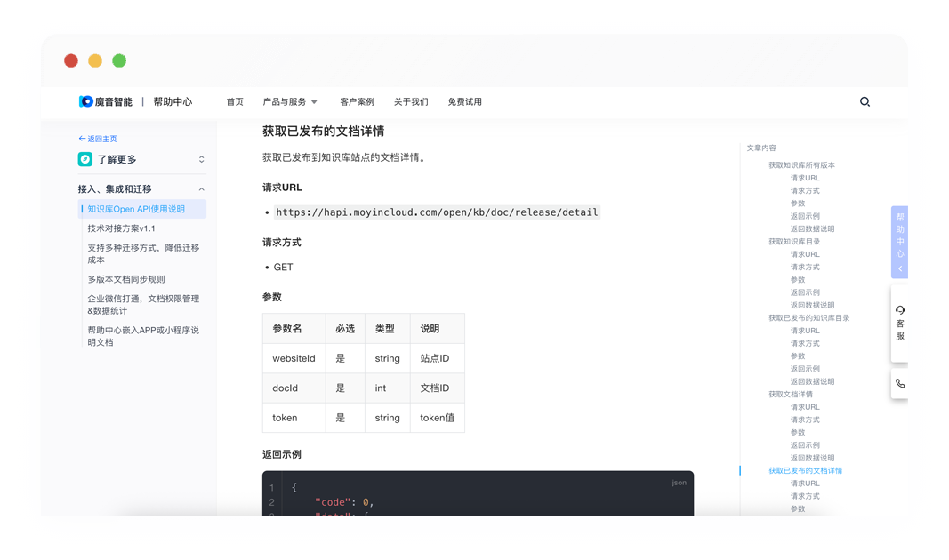
Task: Go to the 首页 nav item
Action: pos(235,102)
